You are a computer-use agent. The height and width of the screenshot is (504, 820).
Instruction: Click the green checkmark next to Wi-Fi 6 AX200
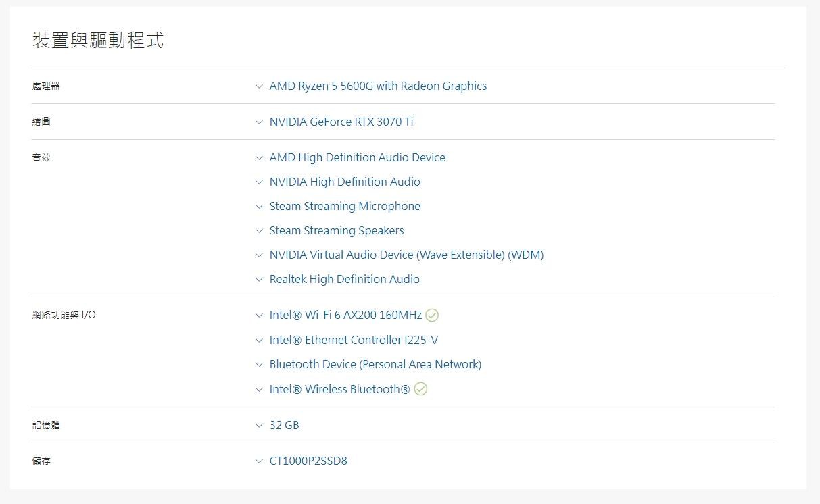coord(432,316)
